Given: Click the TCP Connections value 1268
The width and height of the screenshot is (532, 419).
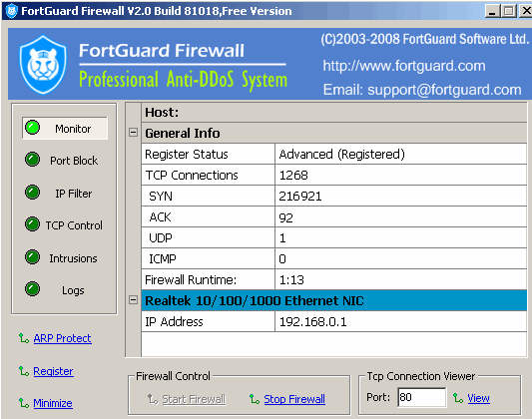Looking at the screenshot, I should click(x=401, y=175).
